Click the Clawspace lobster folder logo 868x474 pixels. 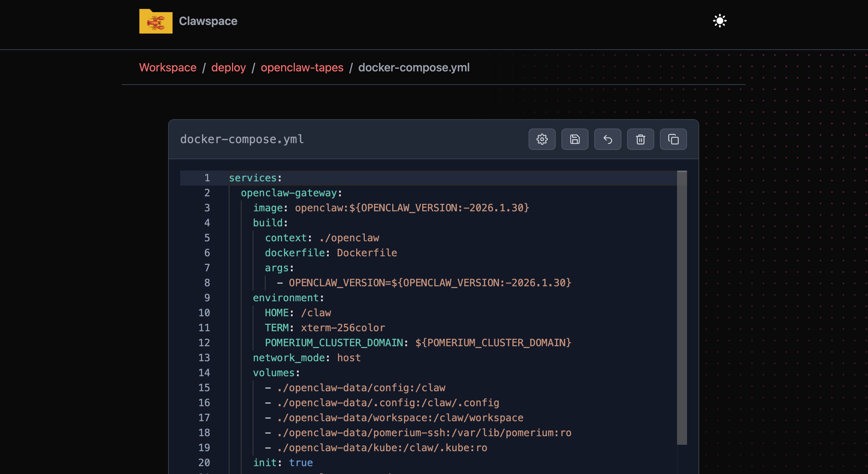[155, 21]
